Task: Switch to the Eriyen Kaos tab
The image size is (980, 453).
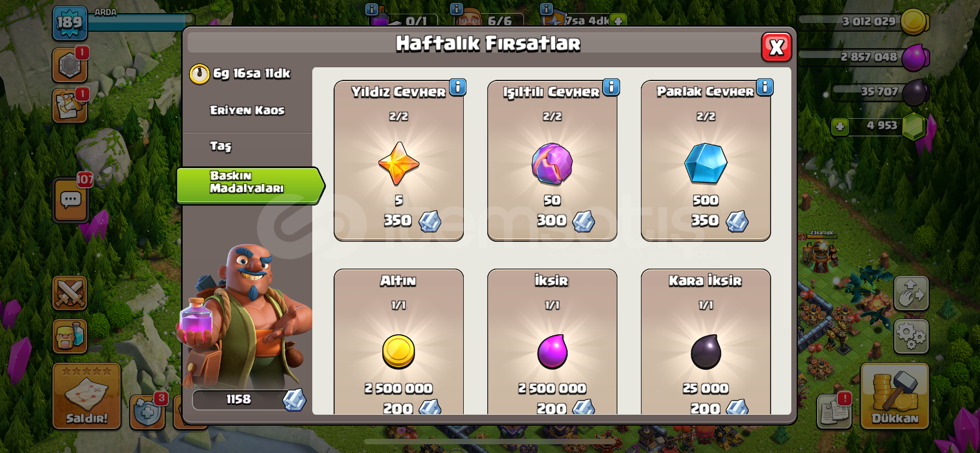Action: coord(247,111)
